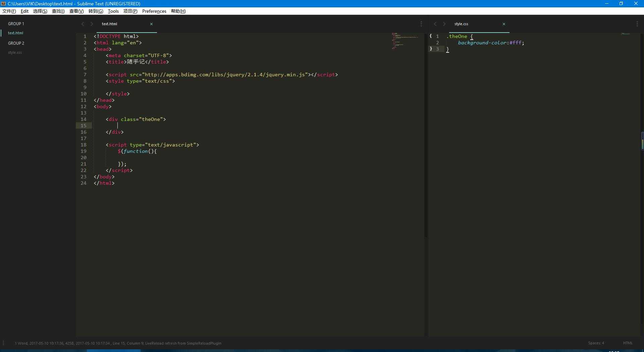Click the #fff color value

pos(516,43)
